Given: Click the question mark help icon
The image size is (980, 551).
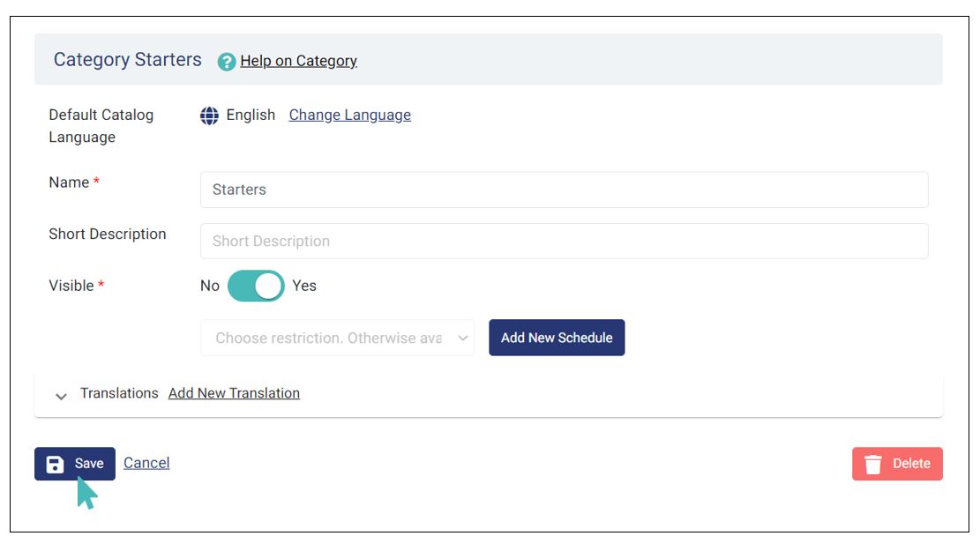Looking at the screenshot, I should (x=226, y=62).
